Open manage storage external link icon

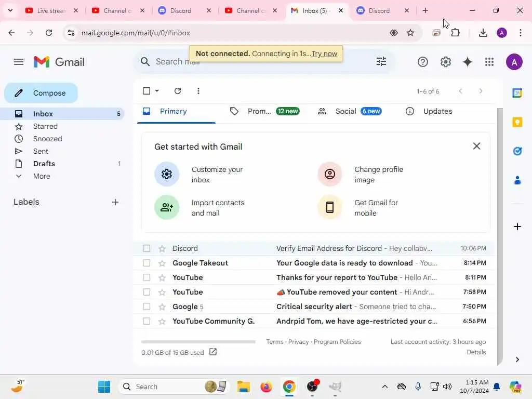coord(213,352)
